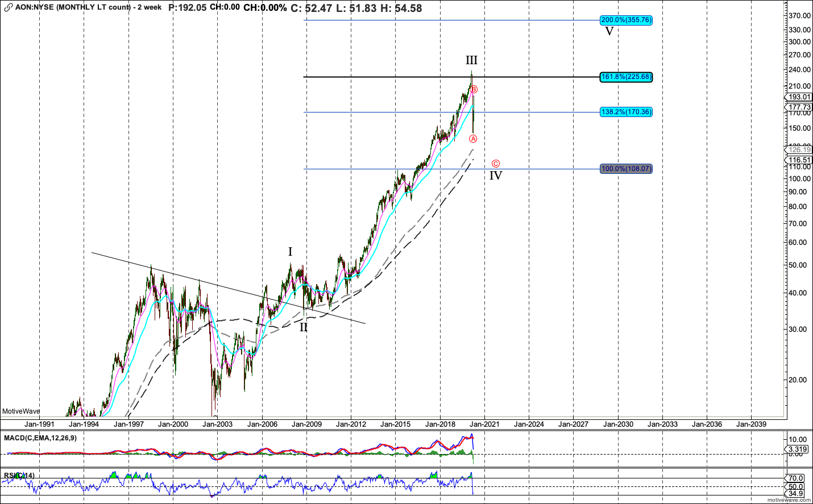Select the red circled C wave marker
Viewport: 813px width, 504px height.
[x=496, y=164]
